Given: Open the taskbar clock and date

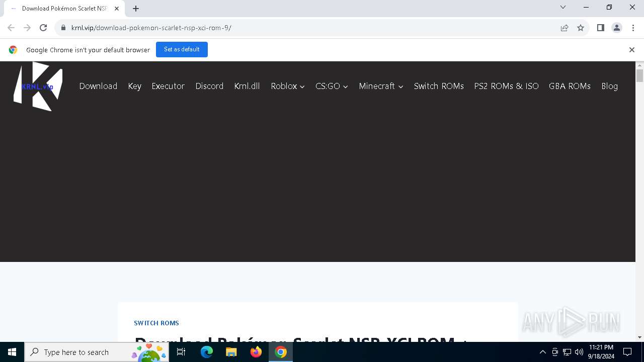Looking at the screenshot, I should pyautogui.click(x=601, y=352).
